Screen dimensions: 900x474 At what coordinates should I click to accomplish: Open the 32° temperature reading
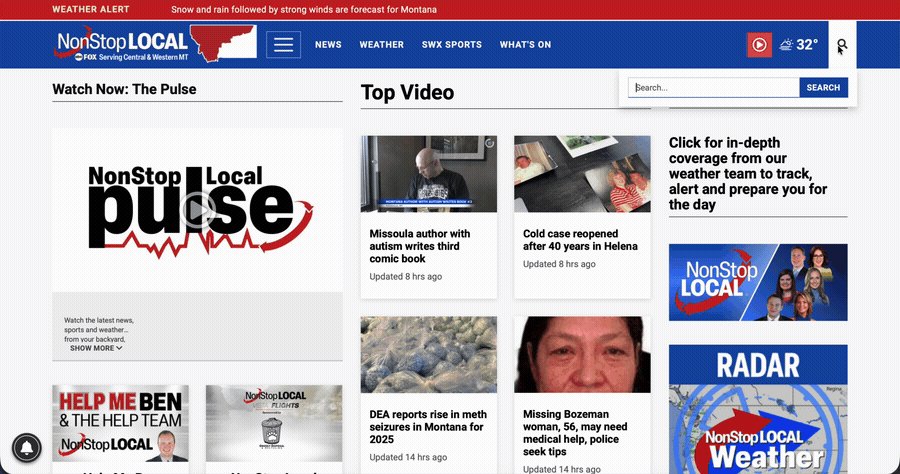click(x=806, y=45)
